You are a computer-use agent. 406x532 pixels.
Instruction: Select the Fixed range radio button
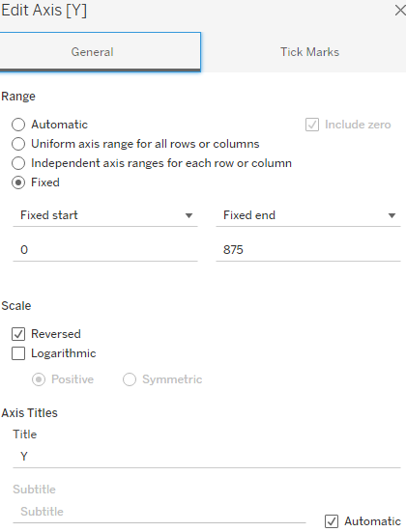[x=18, y=182]
